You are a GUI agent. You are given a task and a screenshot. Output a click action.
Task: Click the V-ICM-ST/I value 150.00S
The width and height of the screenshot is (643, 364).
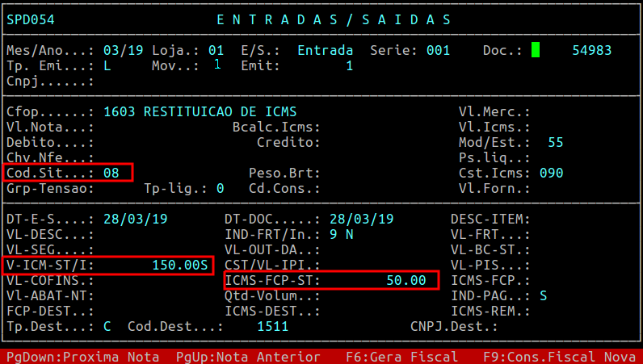[x=179, y=265]
